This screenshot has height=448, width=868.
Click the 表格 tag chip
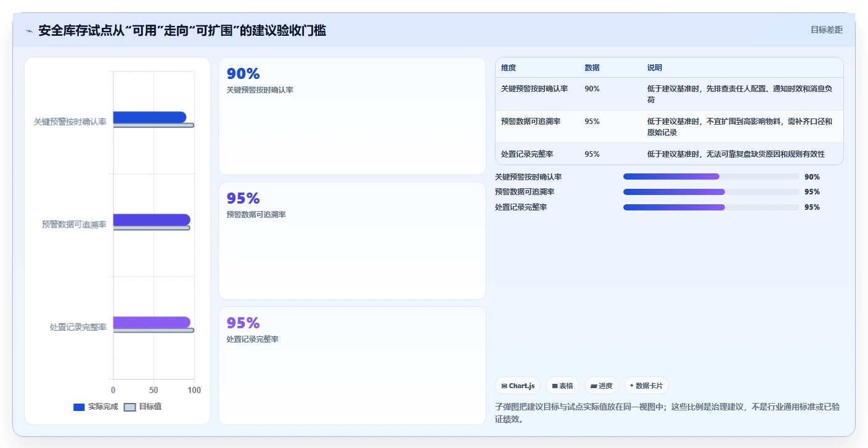pos(563,386)
